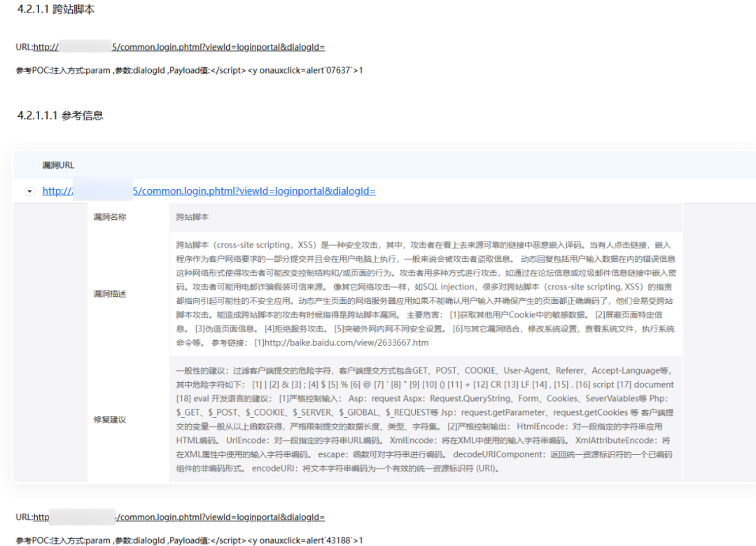Select the heading '4.2.1.1 跨站脚本'
The height and width of the screenshot is (546, 756).
pos(56,10)
